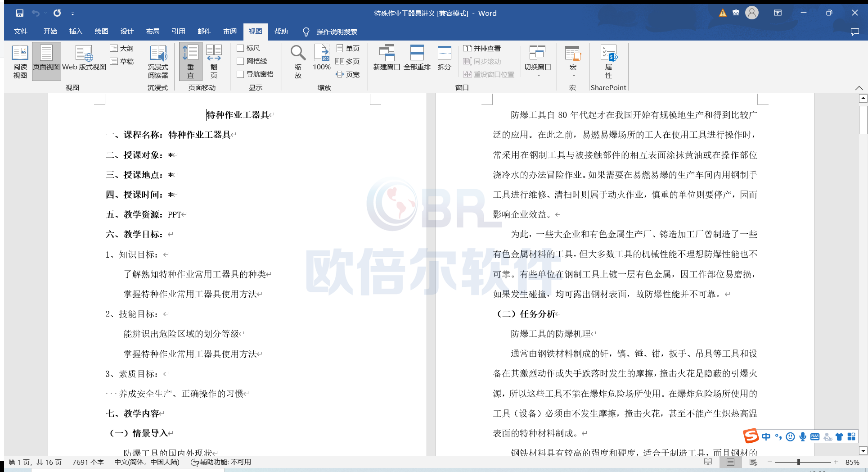Switch to Outline (大纲) view
Viewport: 868px width, 472px height.
(x=122, y=48)
